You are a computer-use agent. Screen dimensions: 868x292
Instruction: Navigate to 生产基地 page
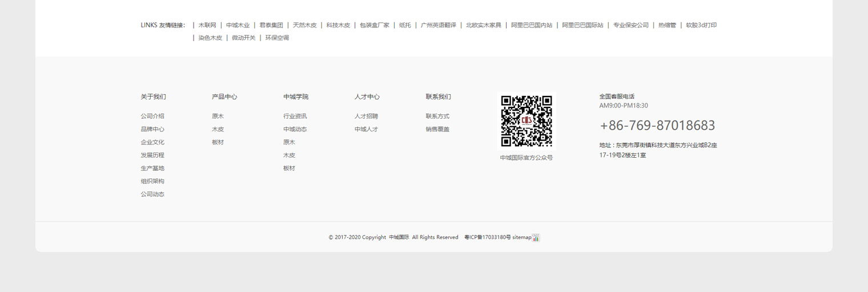click(x=152, y=169)
